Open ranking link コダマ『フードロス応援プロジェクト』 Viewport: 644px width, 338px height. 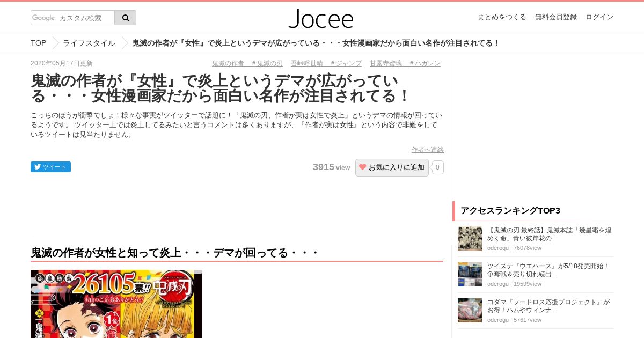click(x=548, y=306)
